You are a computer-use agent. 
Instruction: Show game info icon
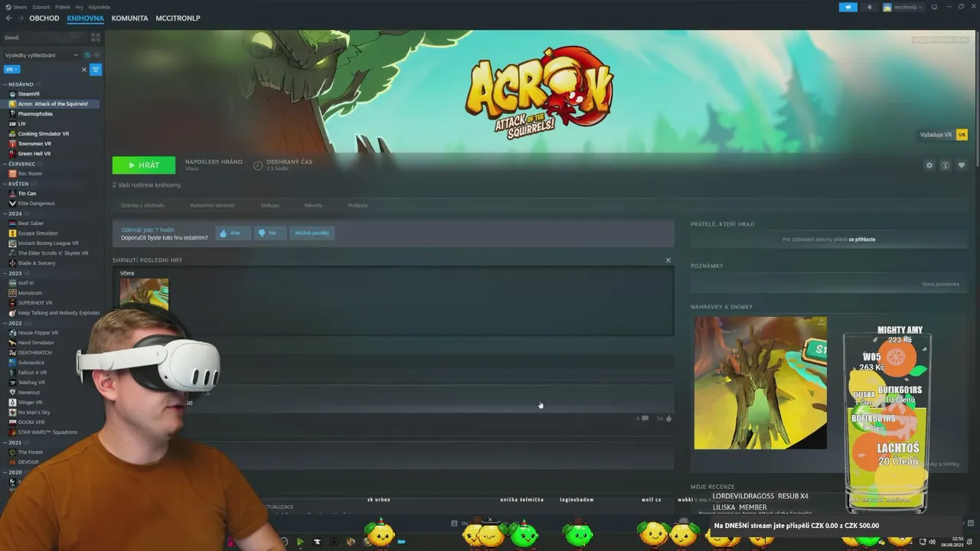point(946,165)
